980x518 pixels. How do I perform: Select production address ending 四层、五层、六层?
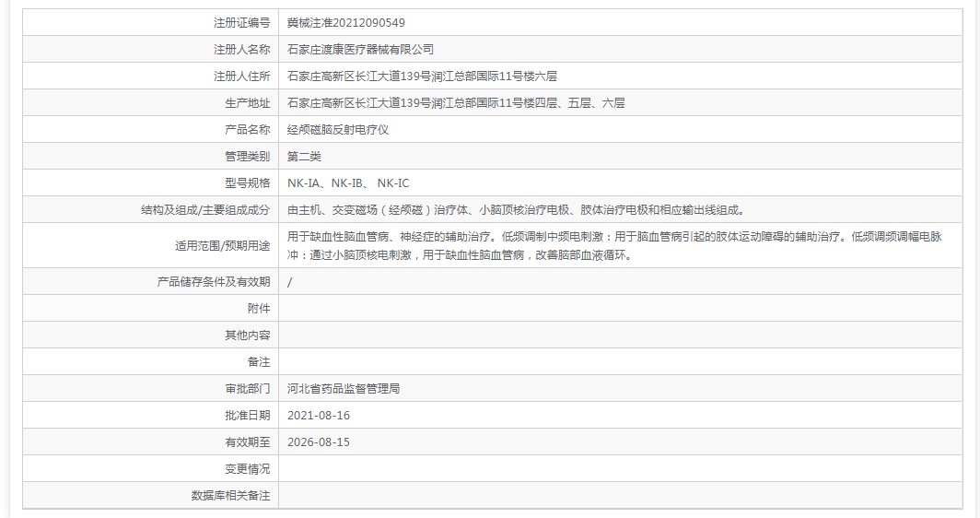(456, 103)
